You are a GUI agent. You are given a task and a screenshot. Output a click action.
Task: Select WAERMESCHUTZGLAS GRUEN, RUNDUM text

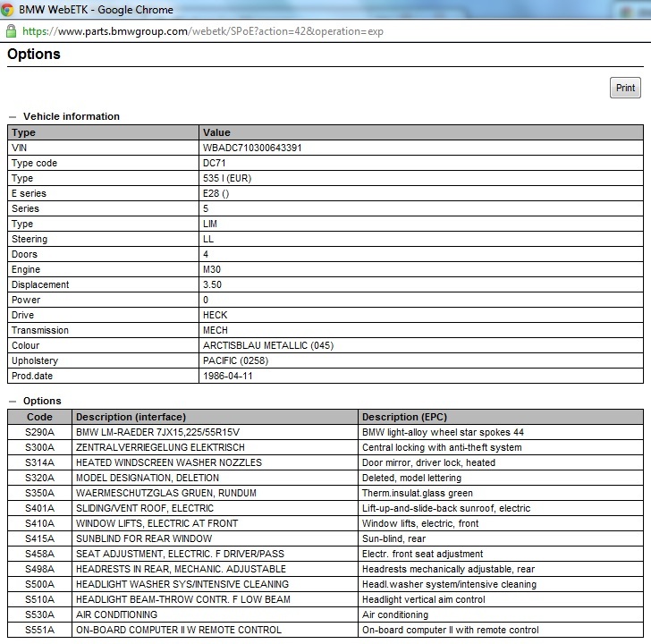[166, 493]
